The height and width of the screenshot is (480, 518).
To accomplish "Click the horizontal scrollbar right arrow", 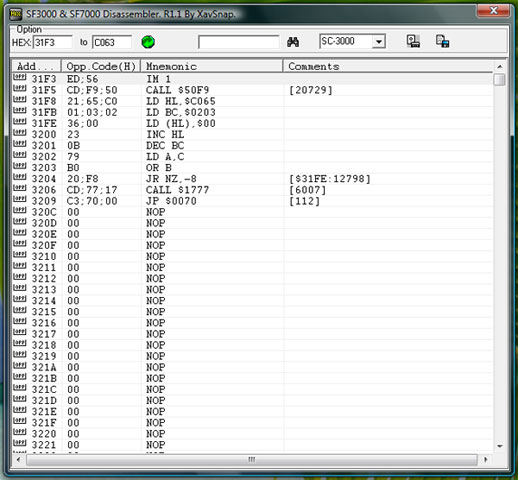I will click(x=485, y=460).
